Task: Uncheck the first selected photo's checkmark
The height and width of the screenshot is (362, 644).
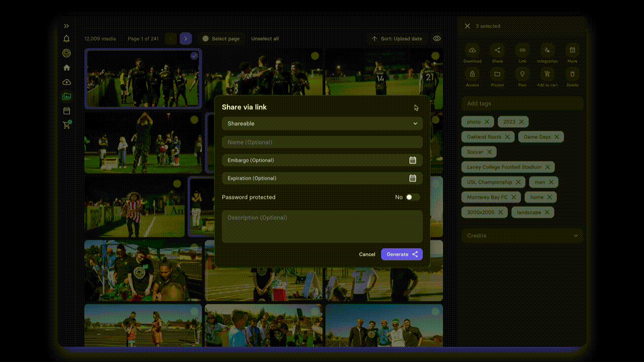Action: pyautogui.click(x=194, y=56)
